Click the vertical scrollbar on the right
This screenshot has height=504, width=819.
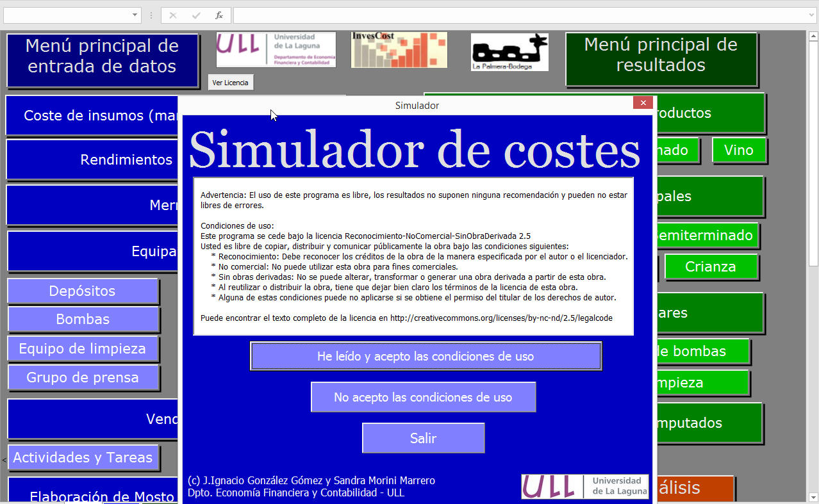click(x=813, y=256)
